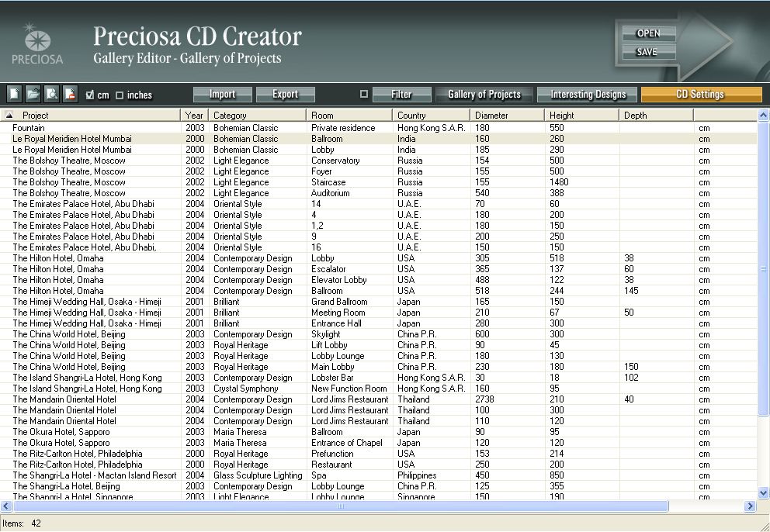Switch to Gallery of Projects tab
770x532 pixels.
(484, 95)
